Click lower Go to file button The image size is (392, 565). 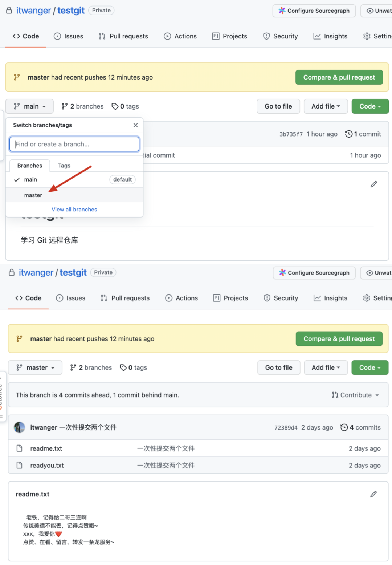tap(279, 367)
